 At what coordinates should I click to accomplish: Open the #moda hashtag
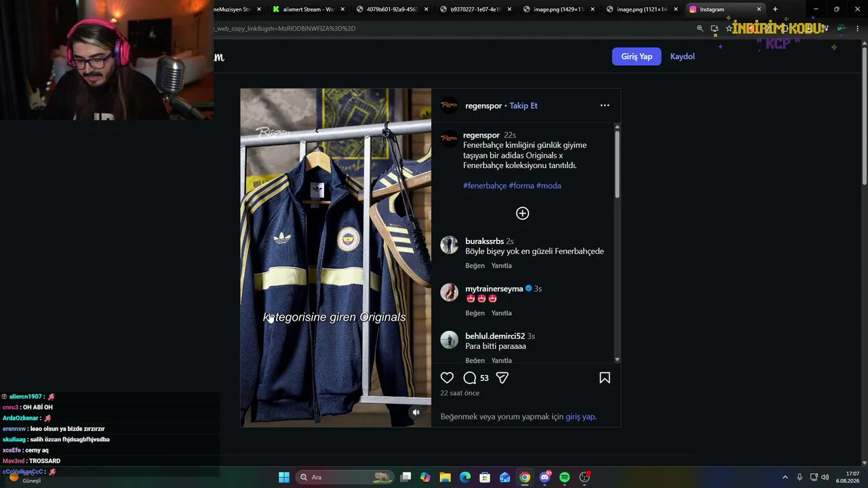pyautogui.click(x=549, y=186)
